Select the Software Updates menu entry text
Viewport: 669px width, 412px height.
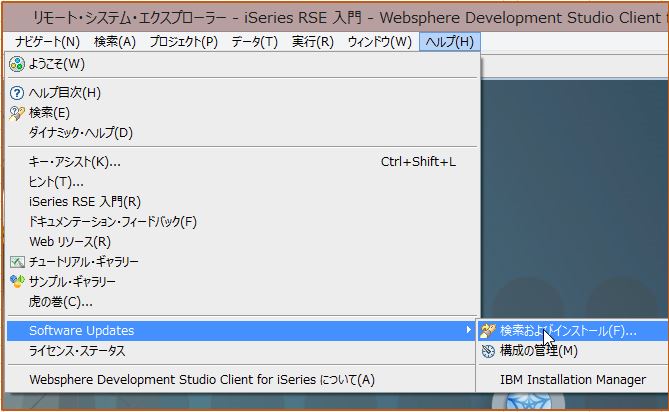[x=81, y=331]
